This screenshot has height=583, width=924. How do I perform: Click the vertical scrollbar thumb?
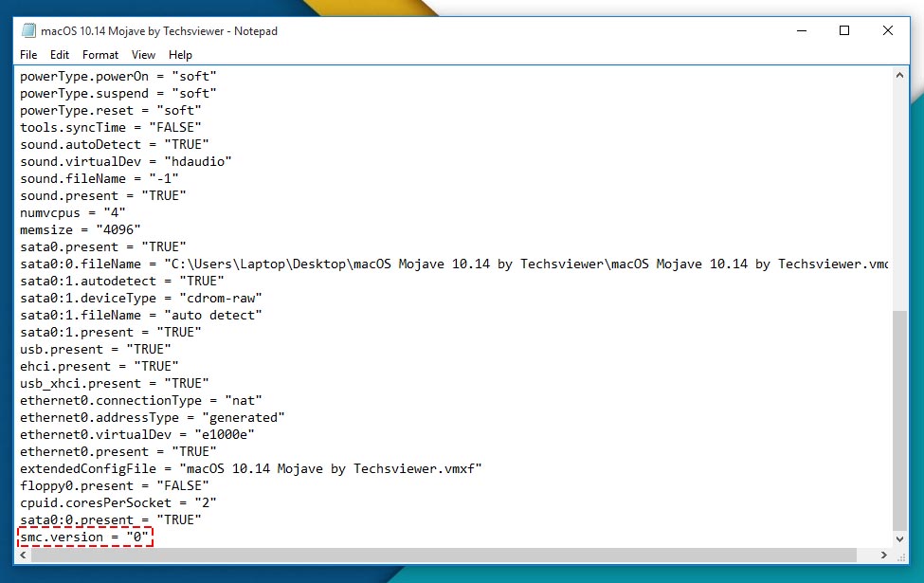pos(899,417)
